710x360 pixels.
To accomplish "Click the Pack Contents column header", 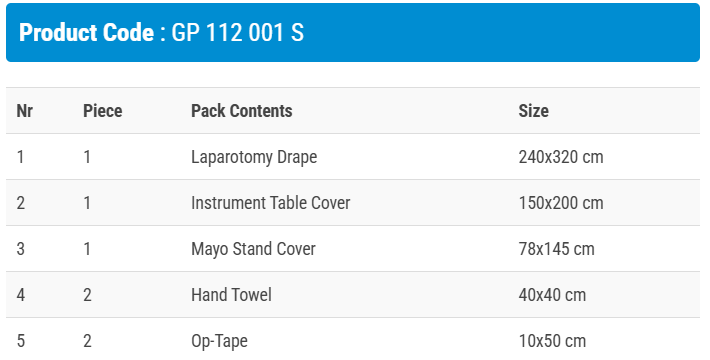I will 242,111.
